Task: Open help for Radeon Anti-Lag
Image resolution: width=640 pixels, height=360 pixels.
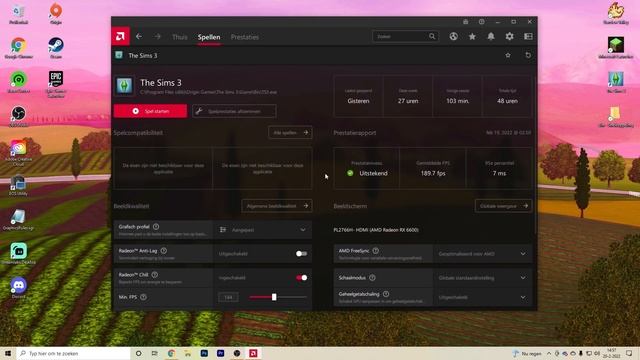Action: click(x=164, y=251)
